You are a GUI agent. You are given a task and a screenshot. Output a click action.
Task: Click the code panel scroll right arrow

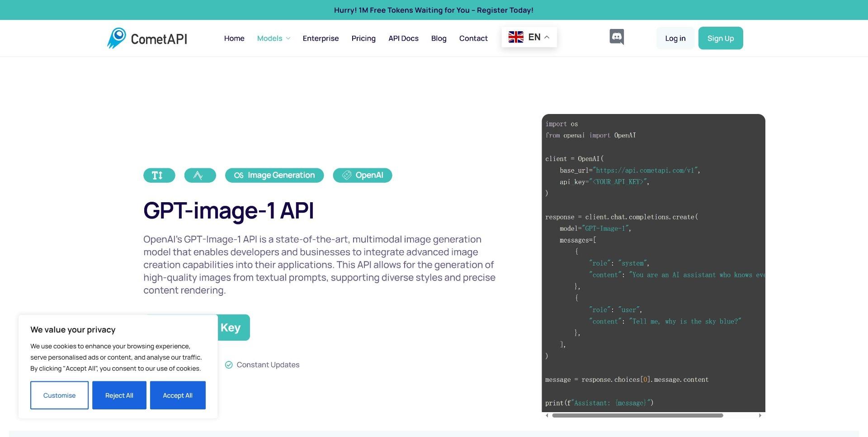(x=760, y=415)
